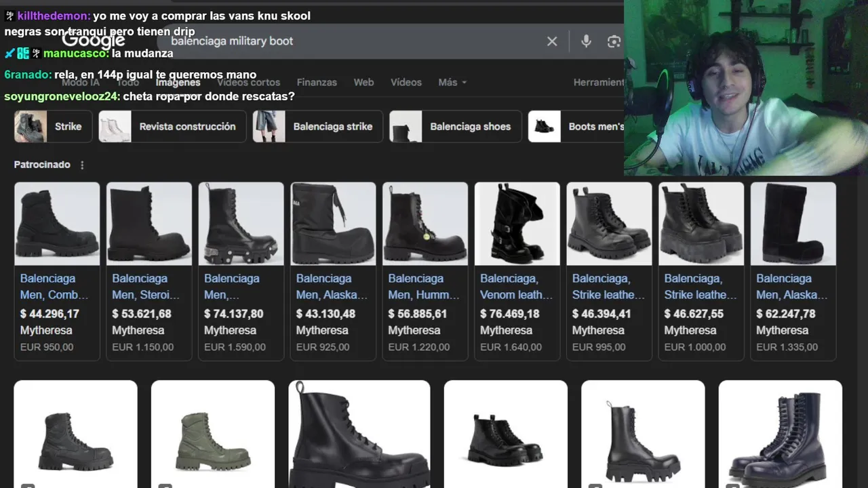
Task: Click EUR 1.335,00 price text
Action: tap(787, 347)
